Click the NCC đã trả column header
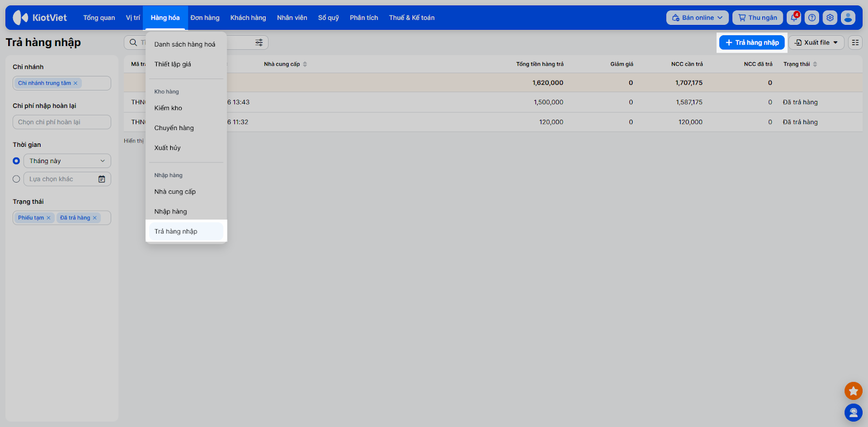Screen dimensions: 868x427 click(x=758, y=64)
